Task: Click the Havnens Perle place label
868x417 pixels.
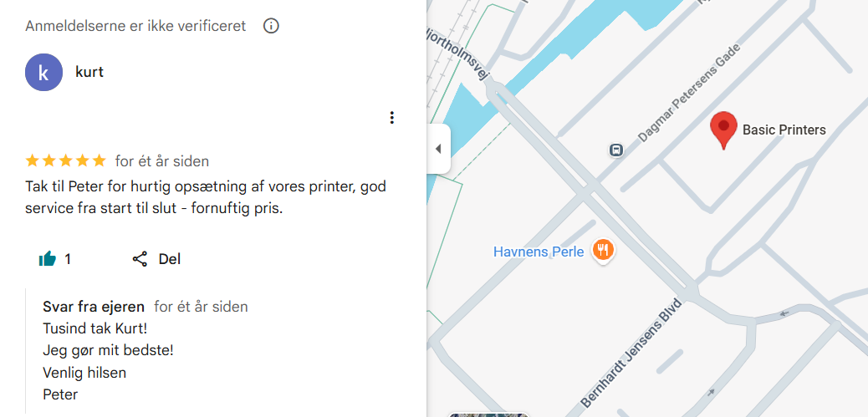Action: click(x=538, y=252)
